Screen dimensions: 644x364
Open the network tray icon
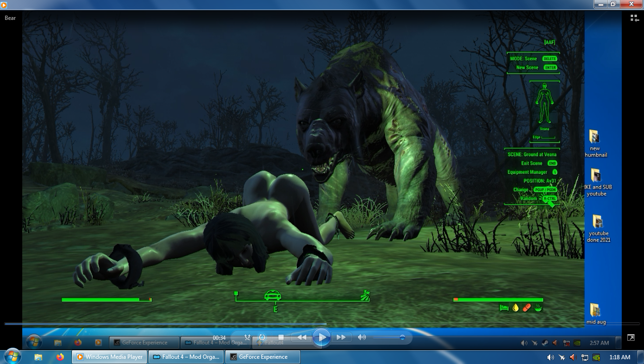pyautogui.click(x=585, y=357)
